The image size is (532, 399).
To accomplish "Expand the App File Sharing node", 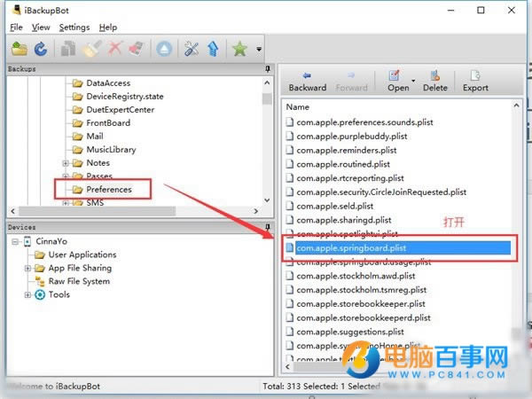I will [27, 269].
